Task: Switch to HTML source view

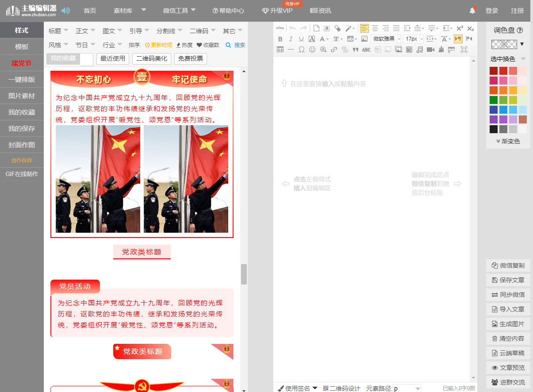Action: 280,28
